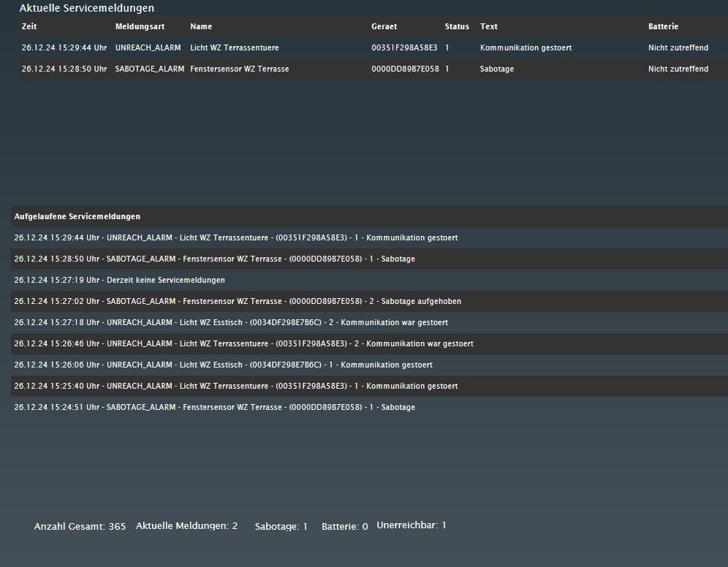
Task: Select the Sabotage log entry from 15:24:51
Action: pos(214,408)
